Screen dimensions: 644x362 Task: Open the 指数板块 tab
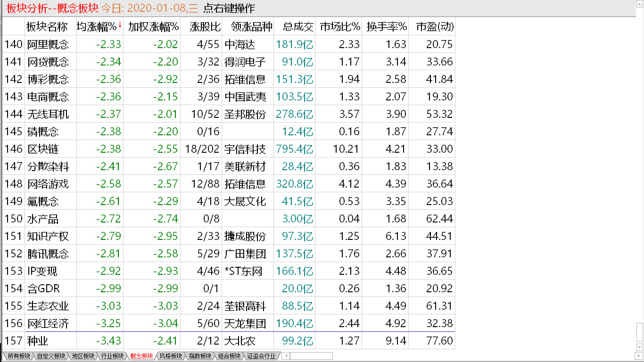pos(200,356)
